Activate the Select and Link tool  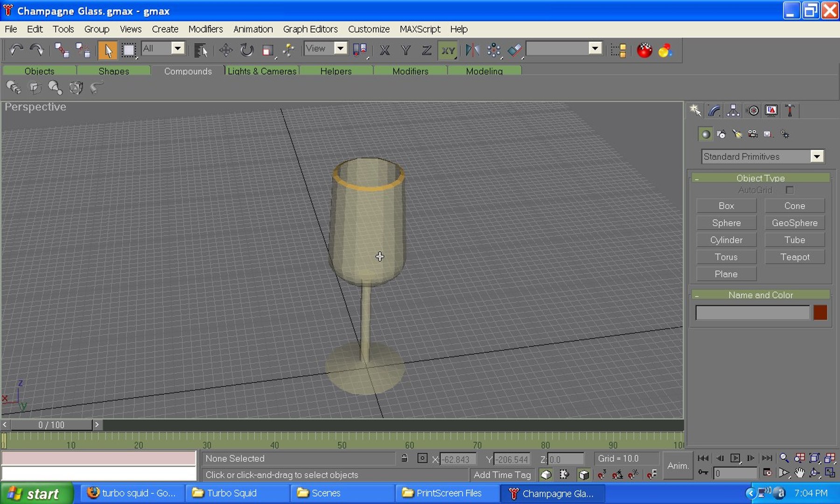[x=62, y=50]
